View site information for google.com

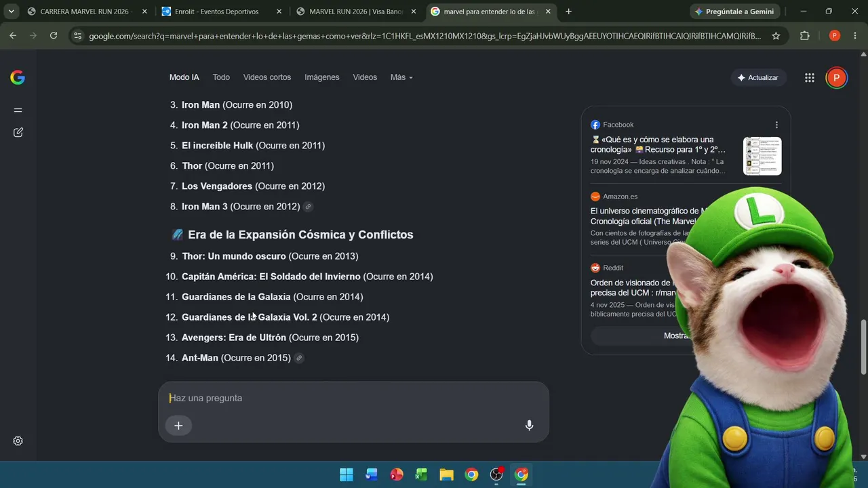coord(77,36)
